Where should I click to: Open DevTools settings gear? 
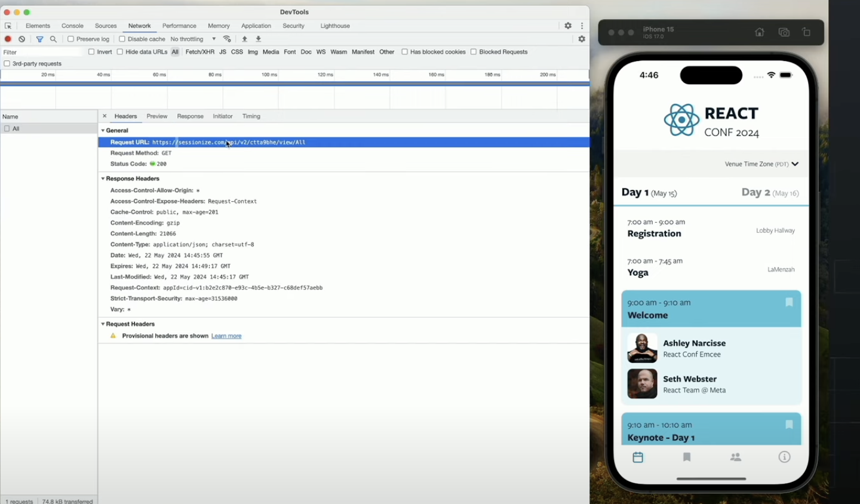click(567, 26)
